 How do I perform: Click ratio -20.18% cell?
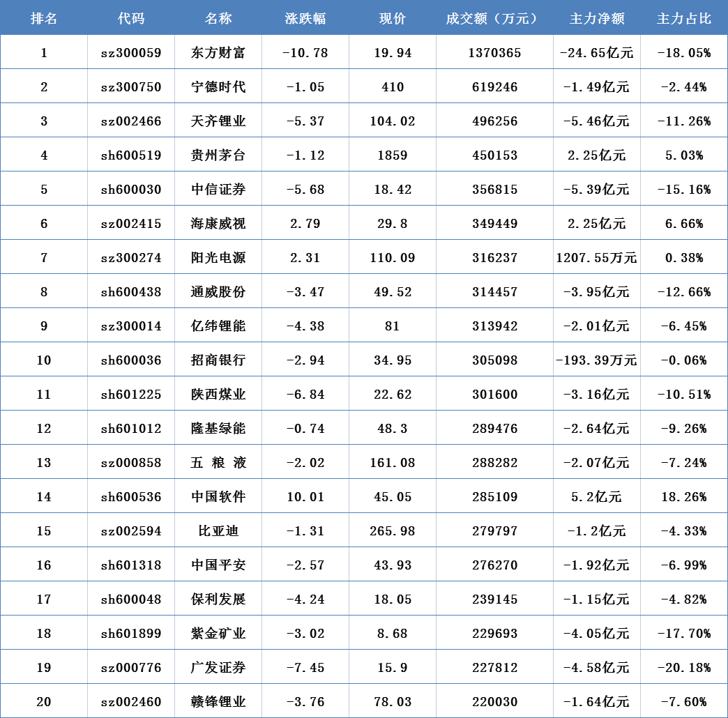(x=684, y=667)
